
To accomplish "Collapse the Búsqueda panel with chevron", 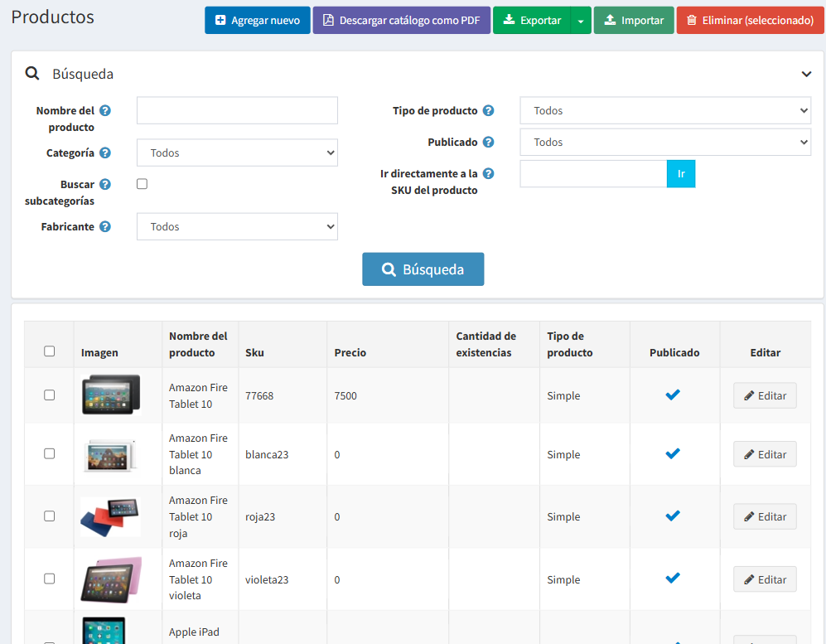I will 806,74.
